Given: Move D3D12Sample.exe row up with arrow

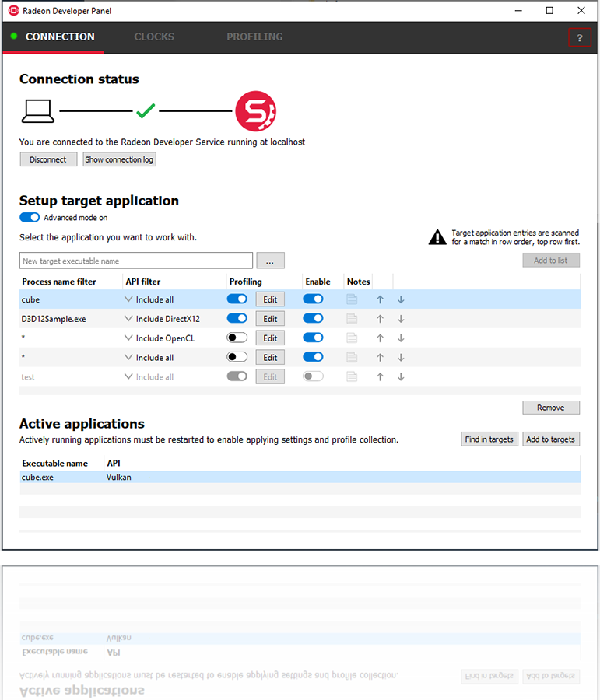Looking at the screenshot, I should tap(380, 318).
